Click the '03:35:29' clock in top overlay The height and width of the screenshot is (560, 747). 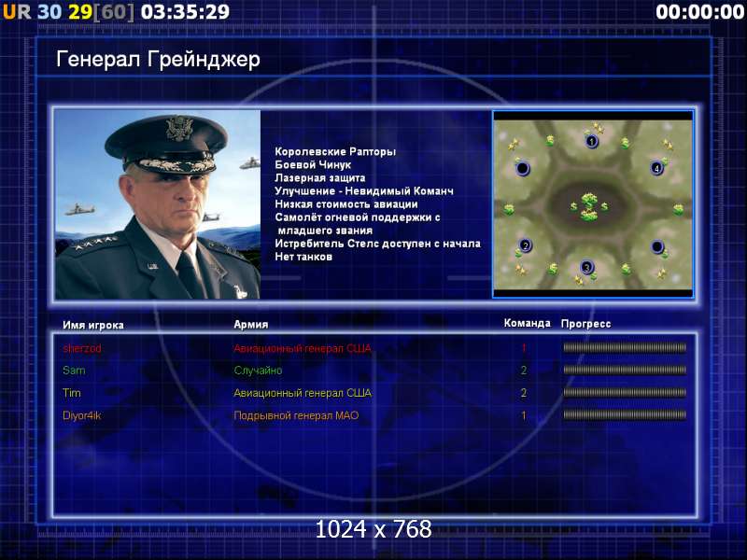coord(185,12)
